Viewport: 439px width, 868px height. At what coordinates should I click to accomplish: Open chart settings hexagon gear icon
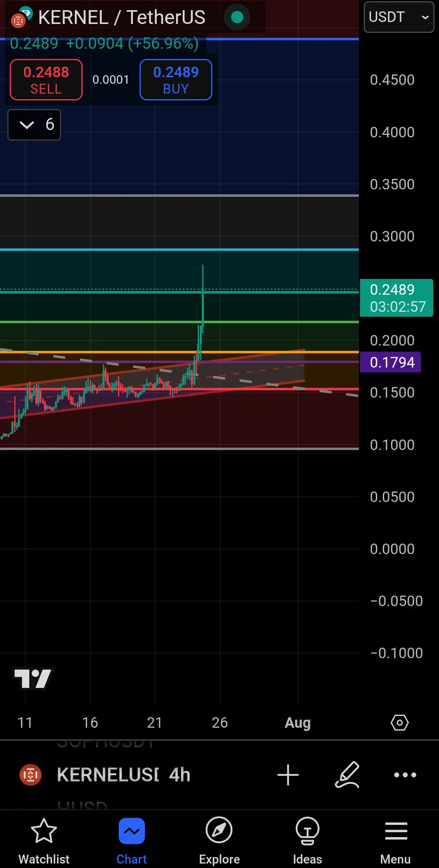[400, 722]
